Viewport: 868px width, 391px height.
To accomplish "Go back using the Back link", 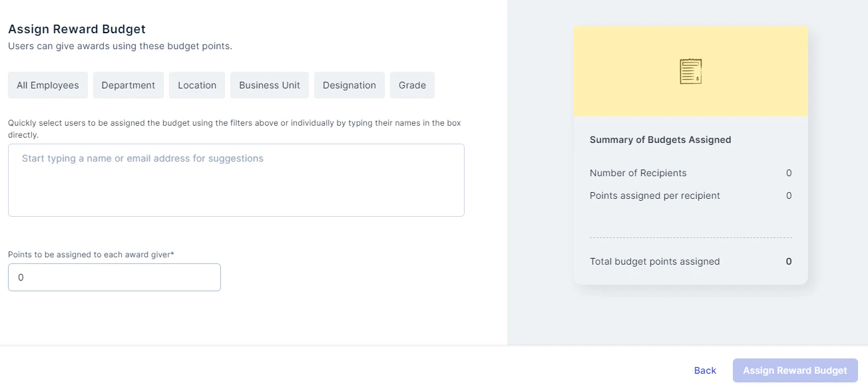I will point(705,370).
